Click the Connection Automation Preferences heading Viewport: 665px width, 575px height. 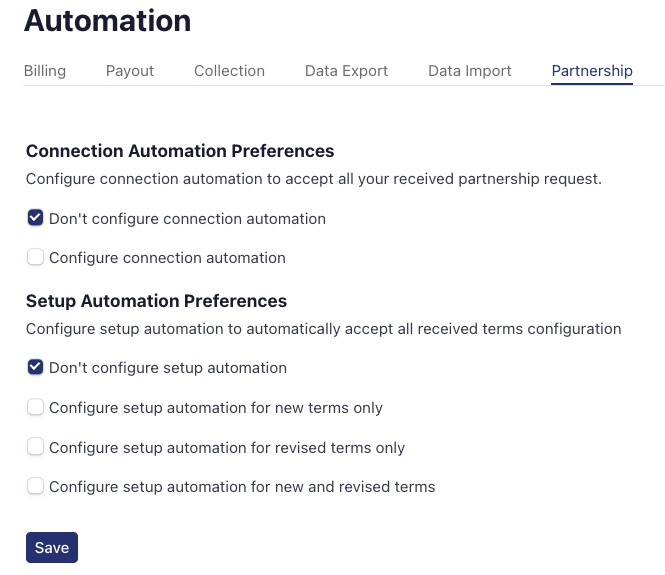pos(180,151)
